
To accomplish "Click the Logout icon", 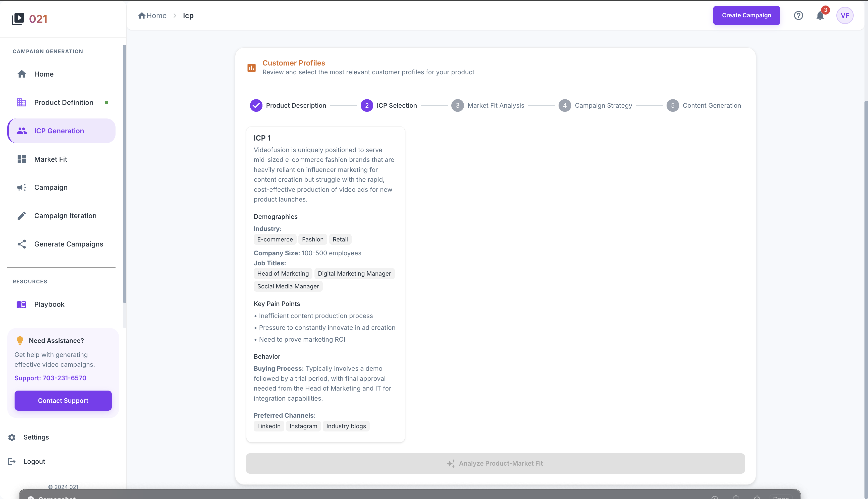I will coord(12,462).
